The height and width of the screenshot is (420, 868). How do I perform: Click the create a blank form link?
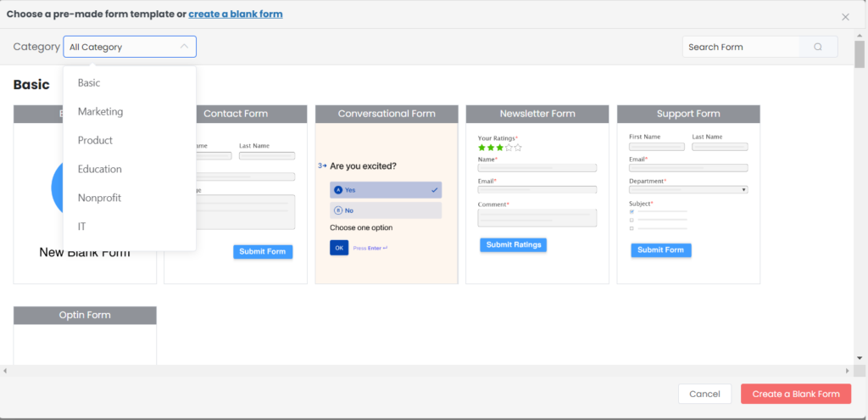click(236, 14)
